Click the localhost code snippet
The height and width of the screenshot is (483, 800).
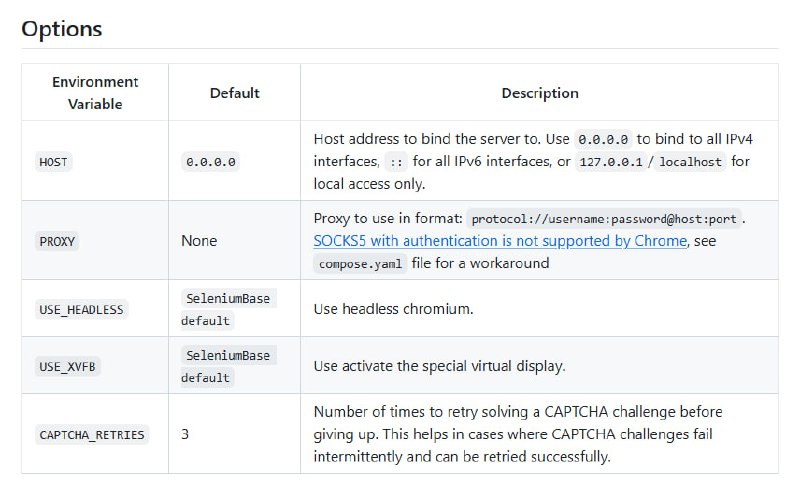pos(690,162)
